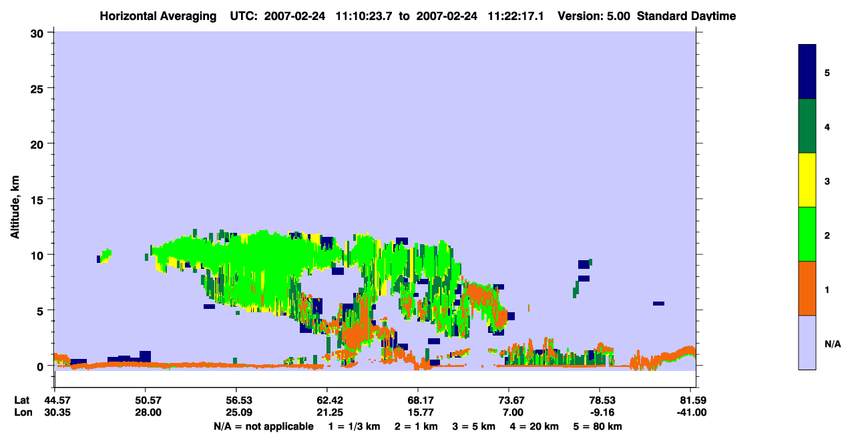
Task: Click the dark green level 4 swatch
Action: [x=807, y=126]
